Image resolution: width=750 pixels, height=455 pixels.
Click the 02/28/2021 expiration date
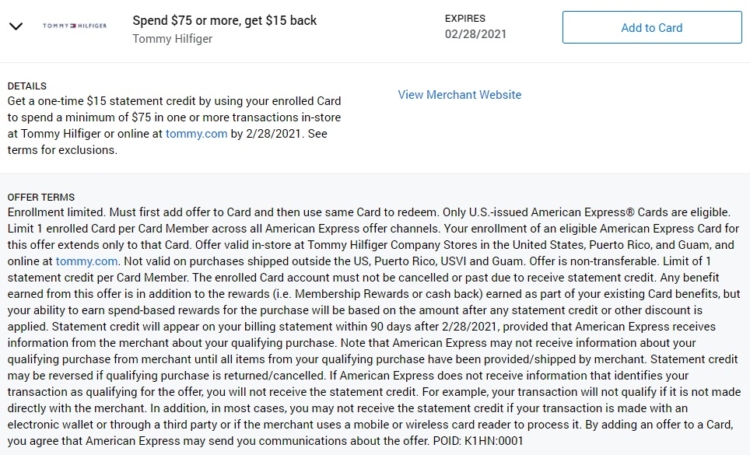tap(475, 34)
